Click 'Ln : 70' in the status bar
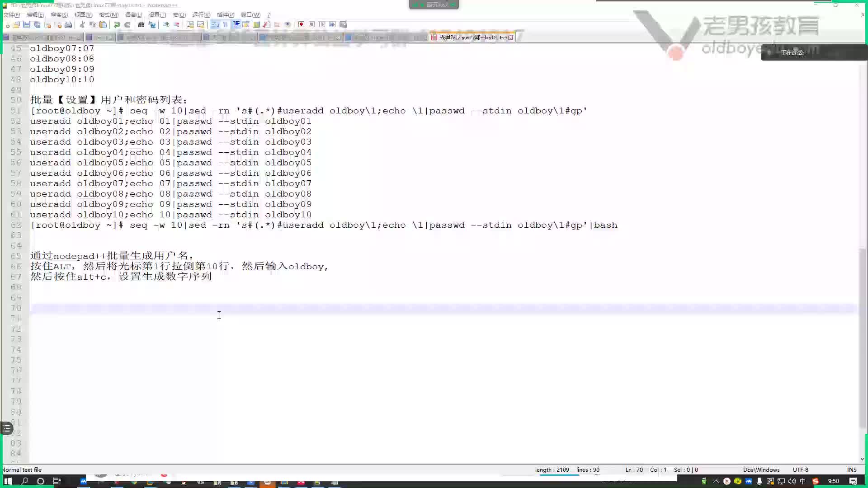The image size is (868, 488). (x=634, y=470)
